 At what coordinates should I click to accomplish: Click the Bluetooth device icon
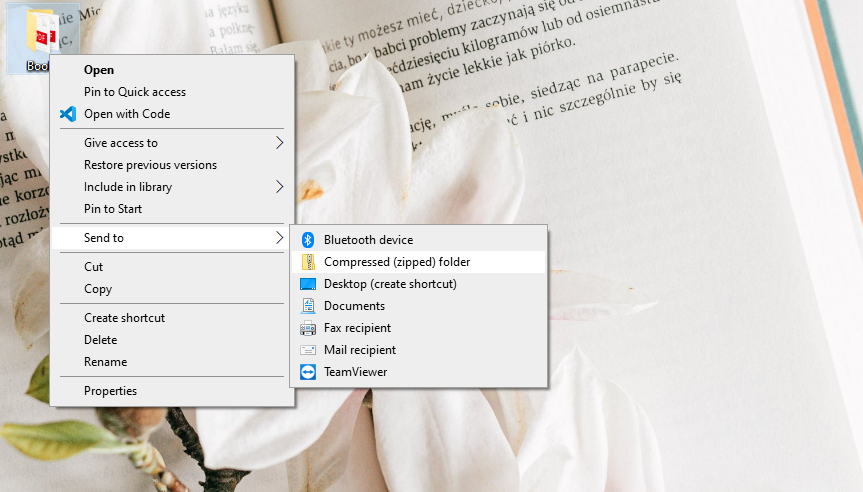click(x=308, y=240)
